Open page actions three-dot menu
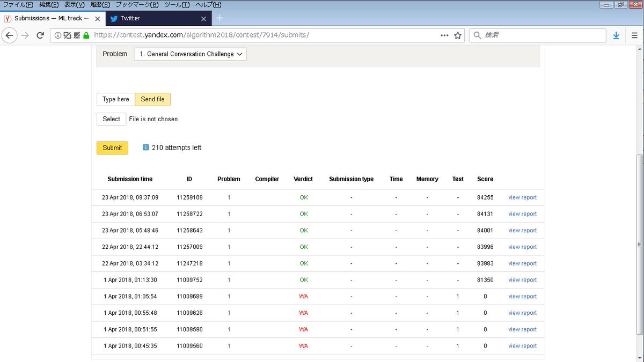Screen dimensions: 644x362 444,35
